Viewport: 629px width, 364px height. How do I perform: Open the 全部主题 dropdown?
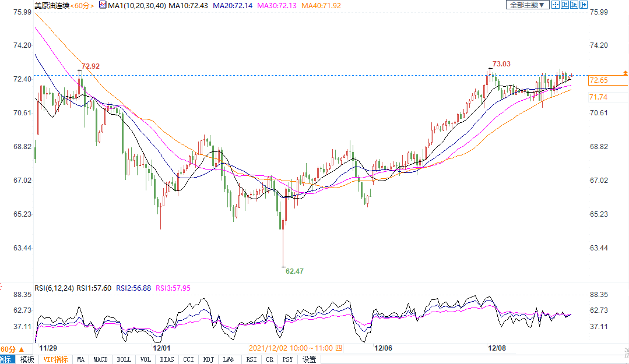pyautogui.click(x=527, y=5)
